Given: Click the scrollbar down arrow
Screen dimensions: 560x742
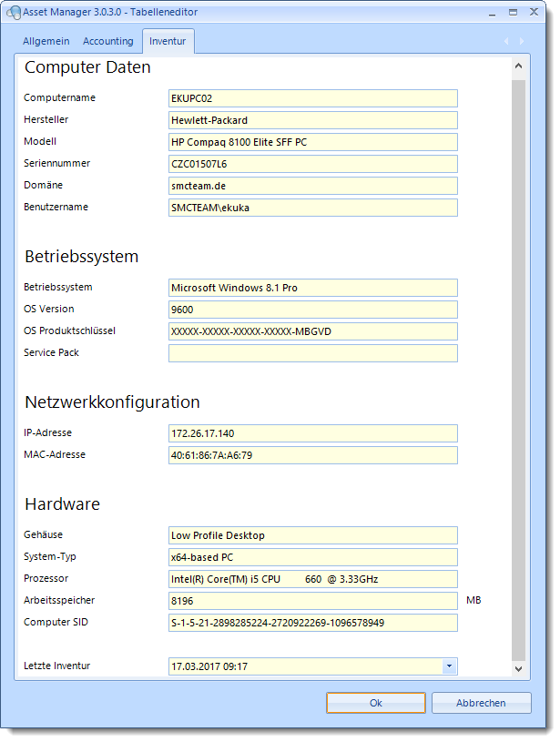Looking at the screenshot, I should [518, 668].
